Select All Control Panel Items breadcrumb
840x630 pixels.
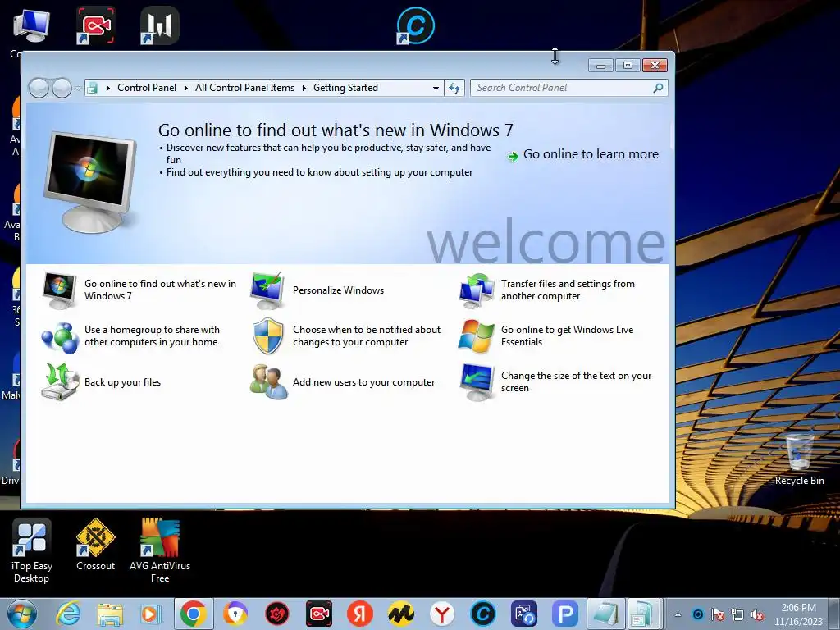coord(244,88)
